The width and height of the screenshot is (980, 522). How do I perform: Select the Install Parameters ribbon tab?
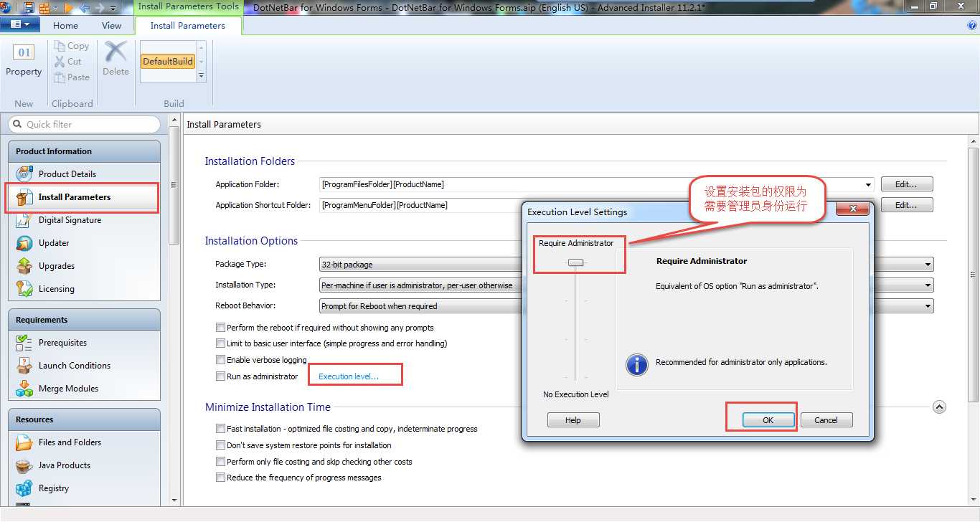188,25
